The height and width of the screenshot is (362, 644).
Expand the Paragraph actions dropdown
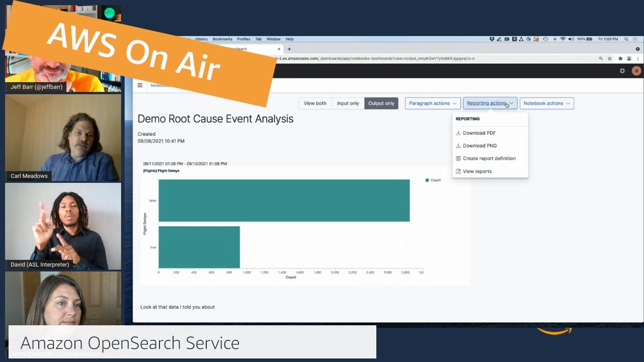pyautogui.click(x=433, y=103)
